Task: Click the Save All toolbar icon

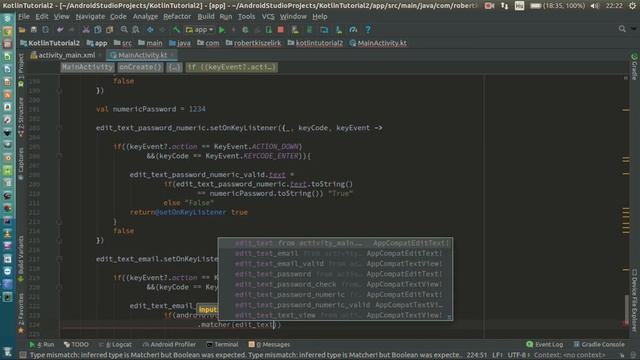Action: pyautogui.click(x=34, y=30)
